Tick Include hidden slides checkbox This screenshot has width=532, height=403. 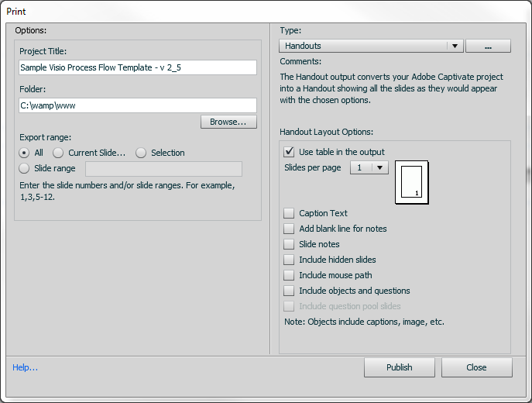point(290,260)
